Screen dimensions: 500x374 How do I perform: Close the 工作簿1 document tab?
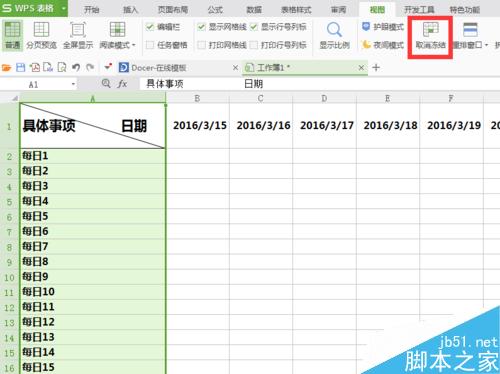tap(361, 68)
